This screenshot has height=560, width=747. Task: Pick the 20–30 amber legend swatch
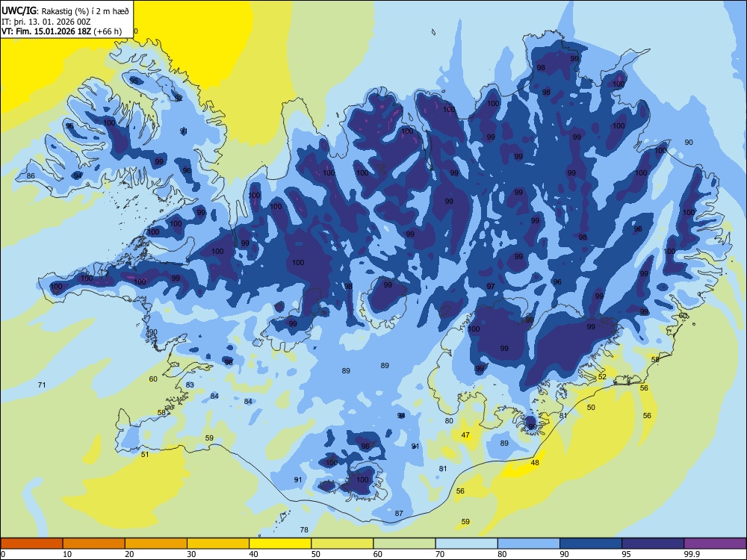[156, 544]
